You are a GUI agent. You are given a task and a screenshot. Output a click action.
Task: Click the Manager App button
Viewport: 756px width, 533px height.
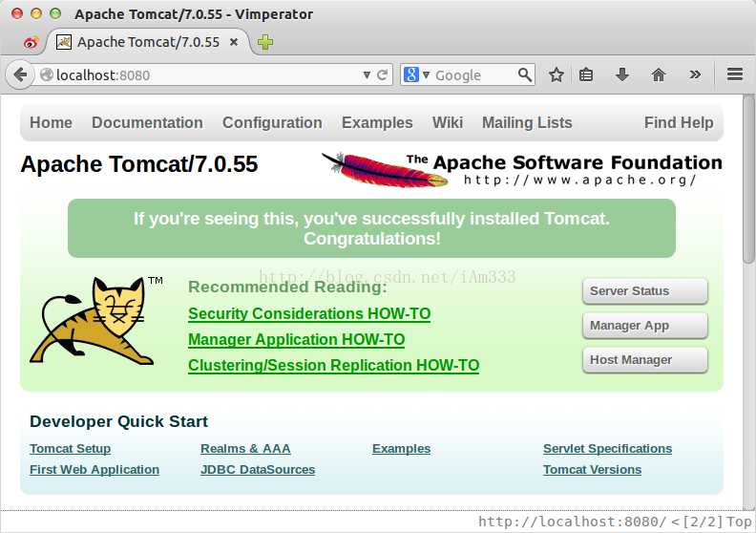[645, 326]
